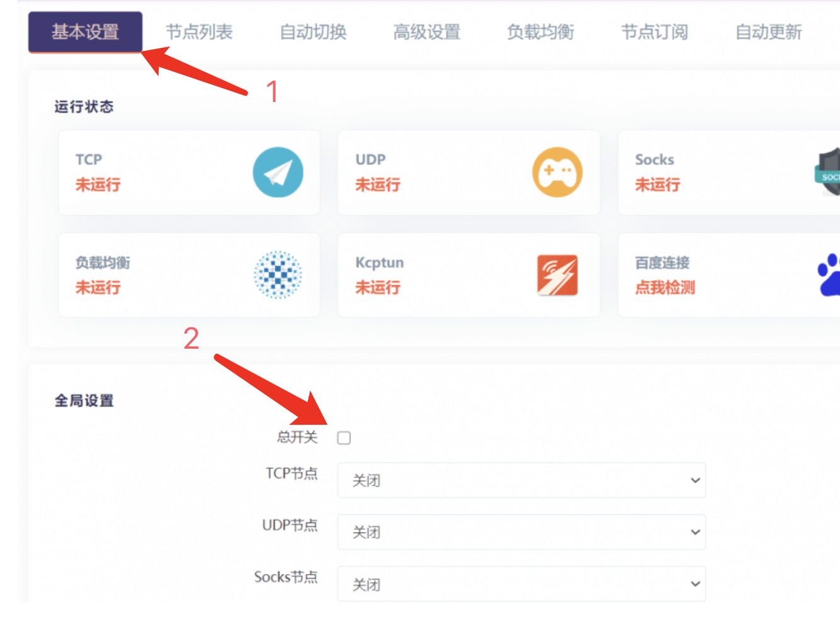This screenshot has width=840, height=632.
Task: Open the 节点订阅 tab
Action: pos(654,32)
